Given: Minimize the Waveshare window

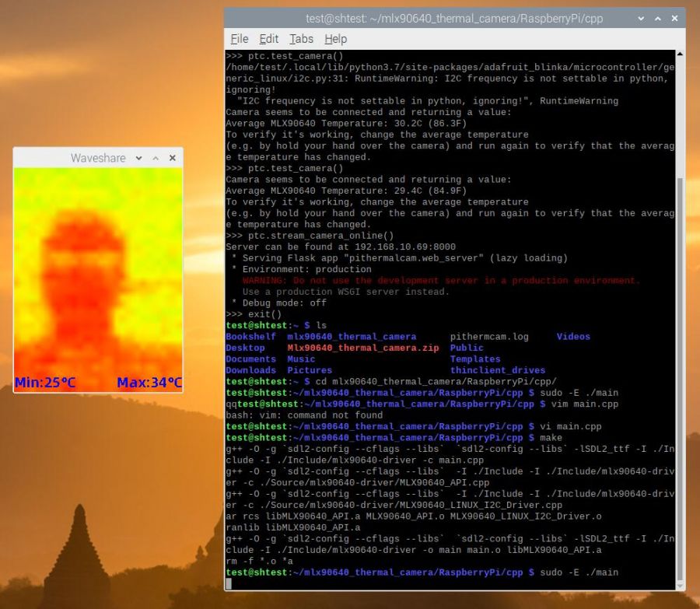Looking at the screenshot, I should [138, 158].
